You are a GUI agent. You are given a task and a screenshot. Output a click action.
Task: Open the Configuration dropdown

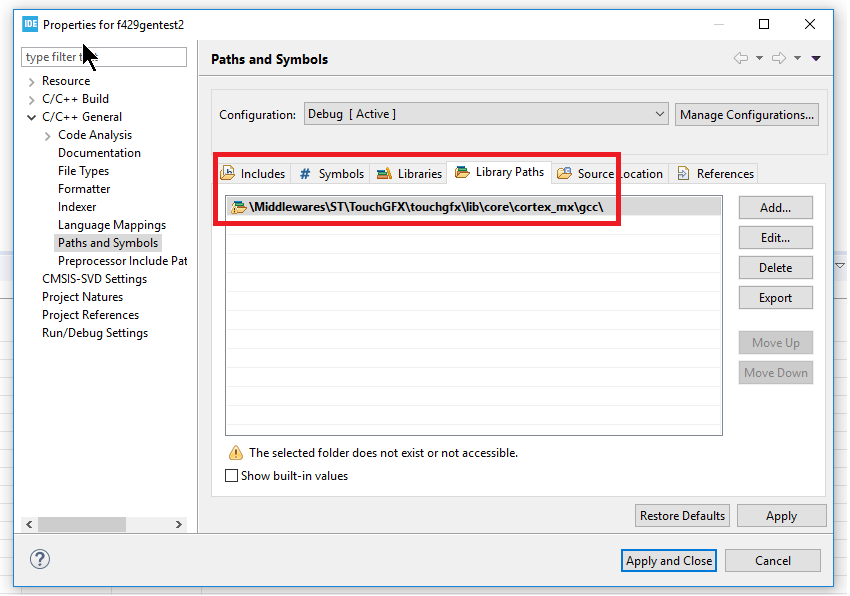pos(486,114)
